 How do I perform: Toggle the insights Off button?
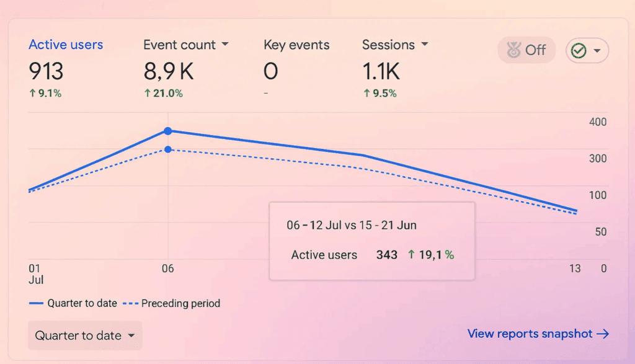[x=526, y=50]
